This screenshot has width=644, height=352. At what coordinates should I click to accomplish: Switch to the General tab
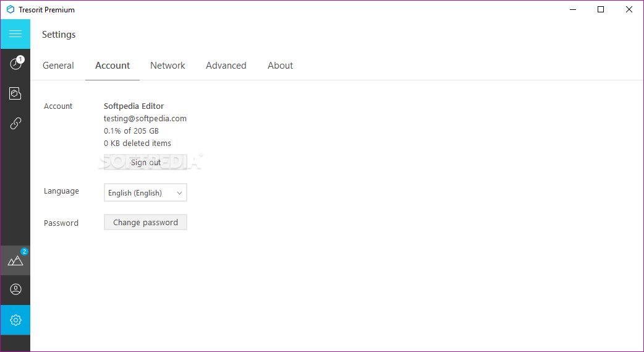[x=58, y=66]
